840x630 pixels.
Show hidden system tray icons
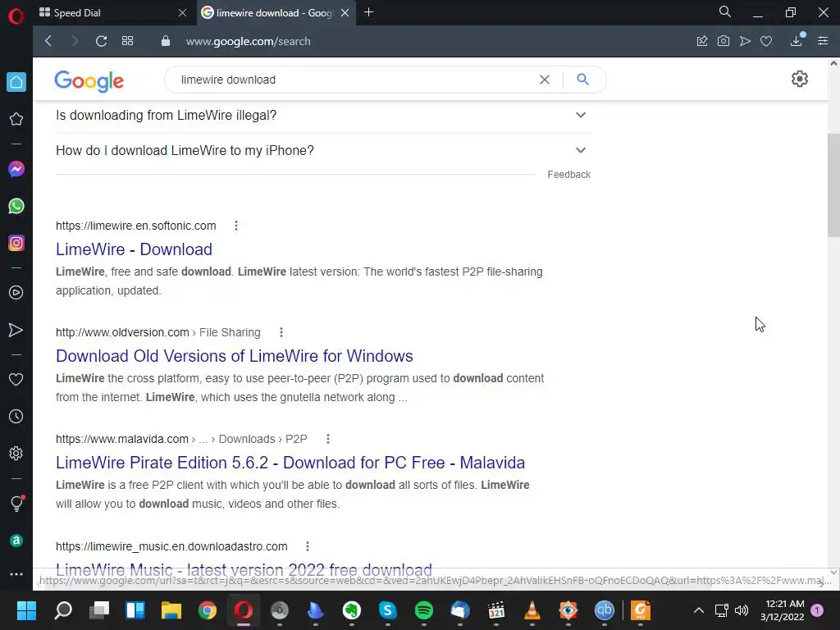point(699,610)
